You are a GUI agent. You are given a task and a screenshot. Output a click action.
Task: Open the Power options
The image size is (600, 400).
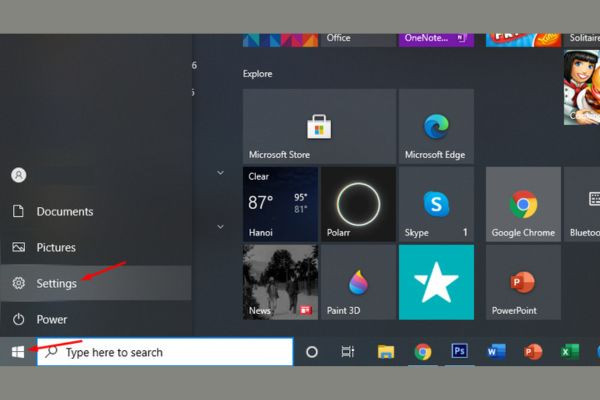pyautogui.click(x=96, y=319)
